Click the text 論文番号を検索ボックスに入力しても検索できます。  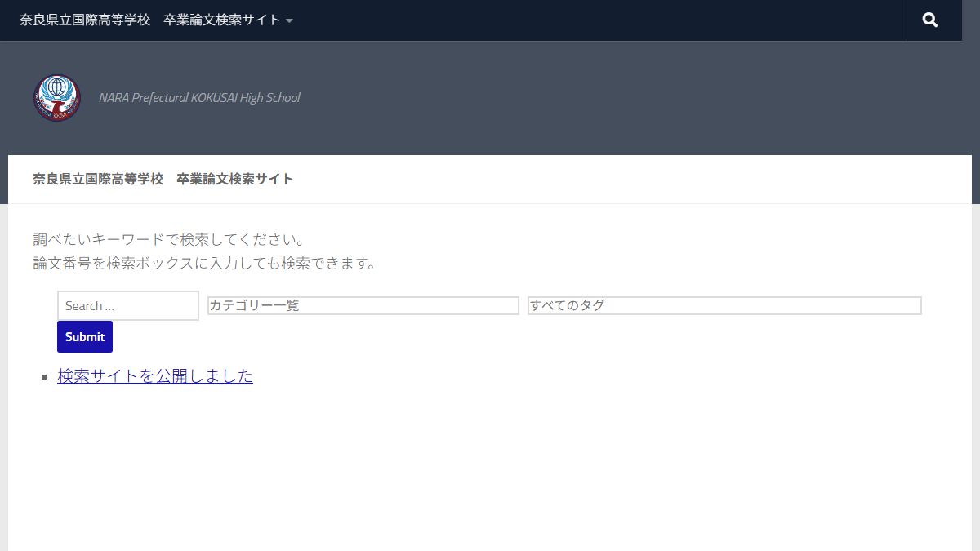204,264
